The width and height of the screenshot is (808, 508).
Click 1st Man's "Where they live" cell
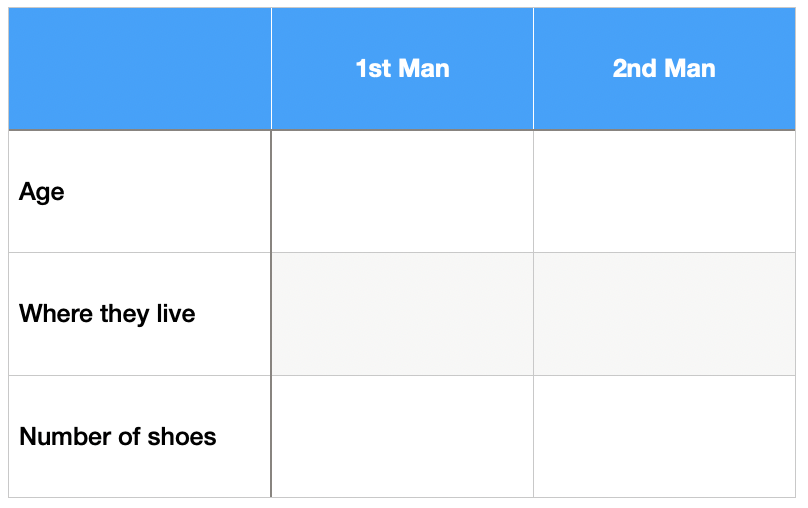(402, 314)
